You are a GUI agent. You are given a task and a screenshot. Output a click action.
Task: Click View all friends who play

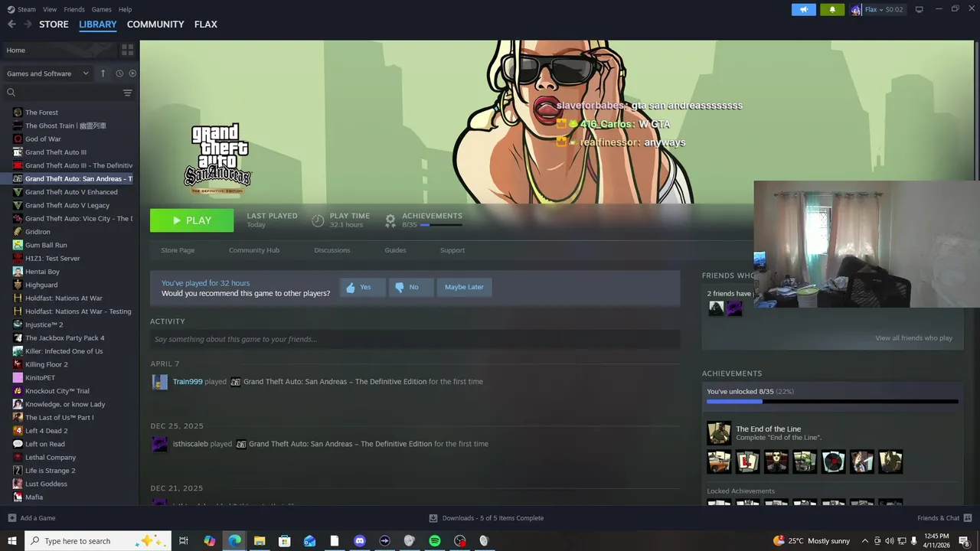(913, 338)
